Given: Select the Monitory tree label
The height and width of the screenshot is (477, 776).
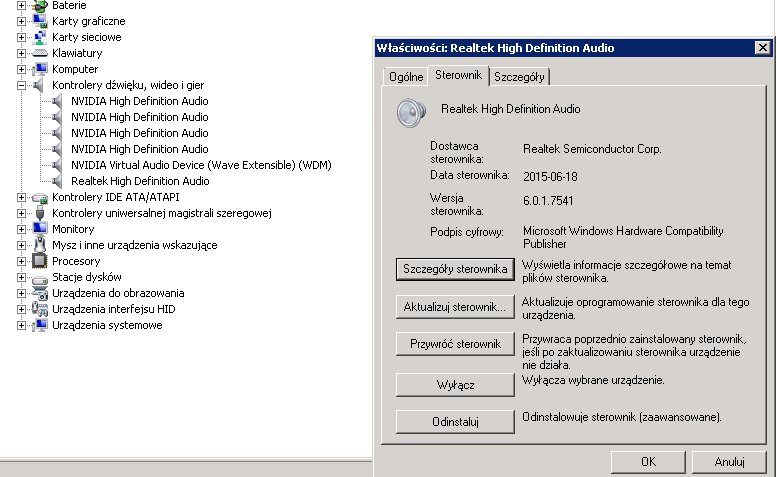Looking at the screenshot, I should [73, 229].
